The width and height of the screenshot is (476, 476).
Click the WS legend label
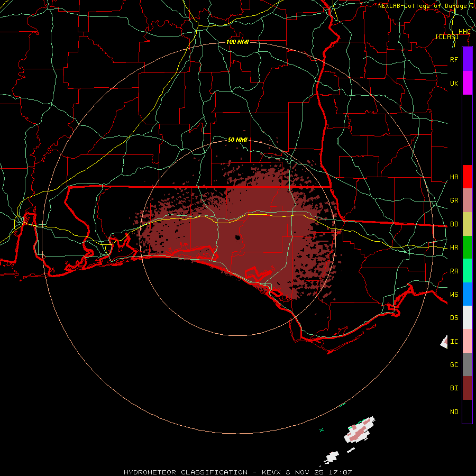tap(454, 295)
